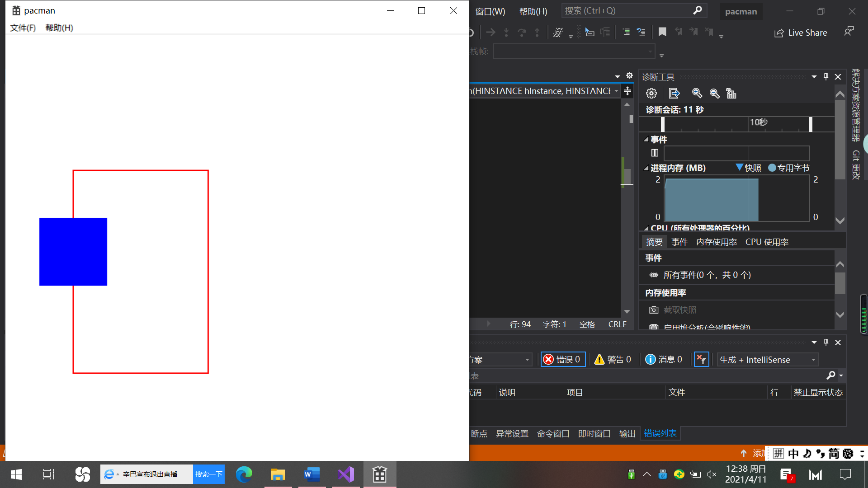
Task: Open 文件(F) menu in pacman window
Action: (23, 28)
